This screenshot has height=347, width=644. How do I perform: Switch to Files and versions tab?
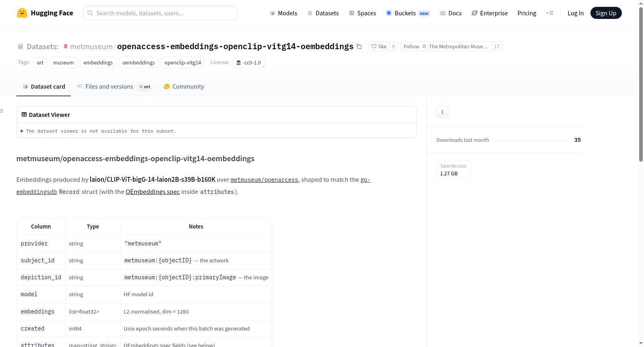click(114, 86)
